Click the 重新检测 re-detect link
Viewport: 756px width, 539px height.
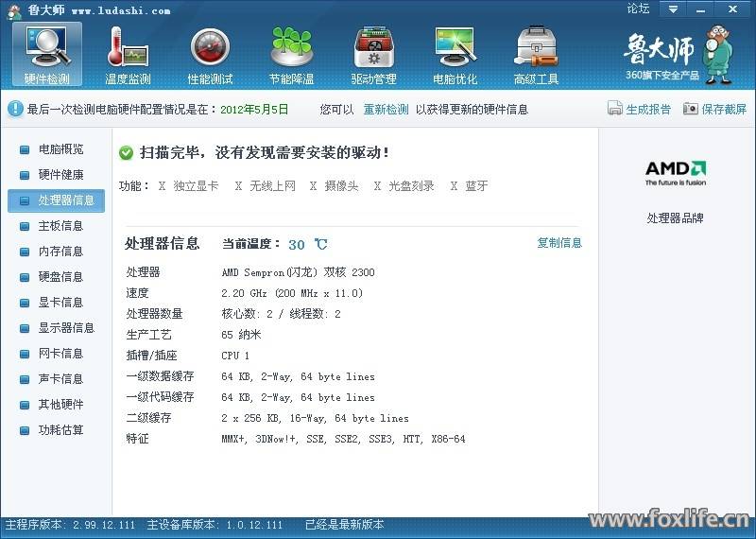click(x=386, y=110)
